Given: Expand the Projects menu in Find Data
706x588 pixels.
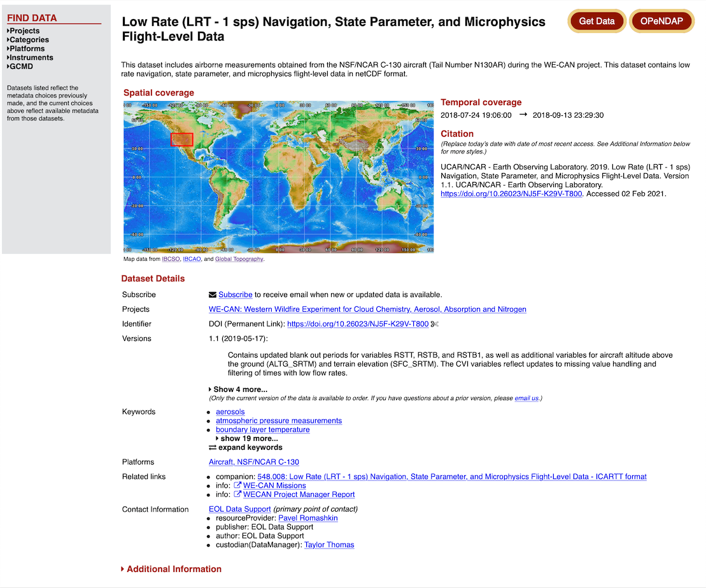Looking at the screenshot, I should pyautogui.click(x=24, y=31).
